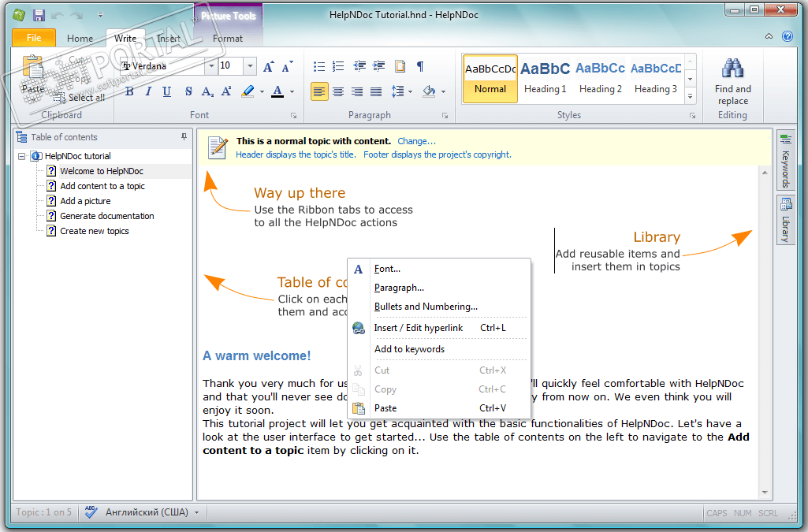
Task: Expand the styles gallery list
Action: (691, 96)
